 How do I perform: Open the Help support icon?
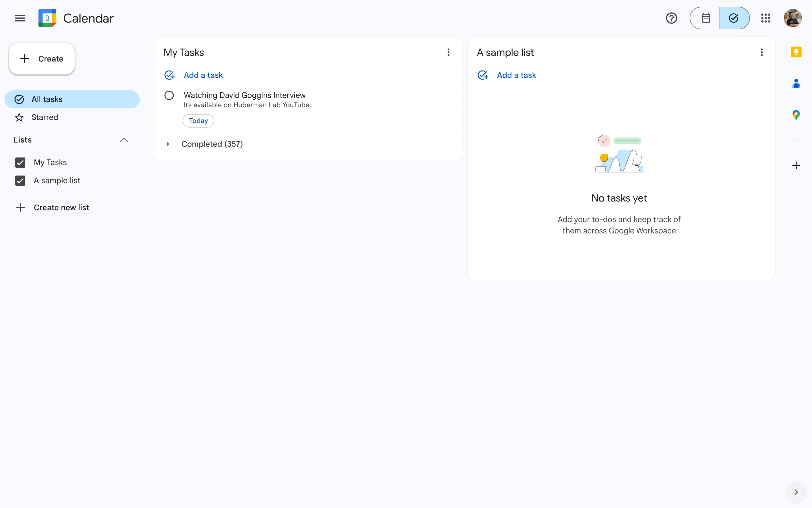tap(671, 18)
